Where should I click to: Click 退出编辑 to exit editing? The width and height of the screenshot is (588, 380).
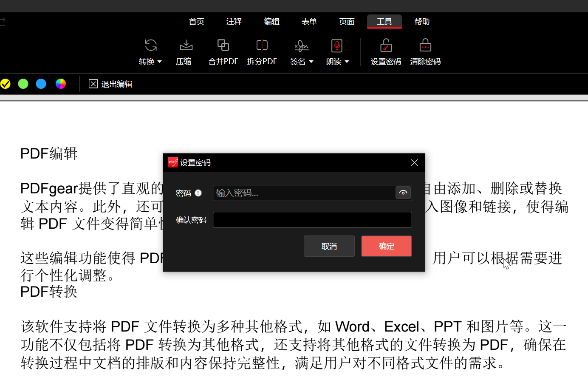(110, 84)
